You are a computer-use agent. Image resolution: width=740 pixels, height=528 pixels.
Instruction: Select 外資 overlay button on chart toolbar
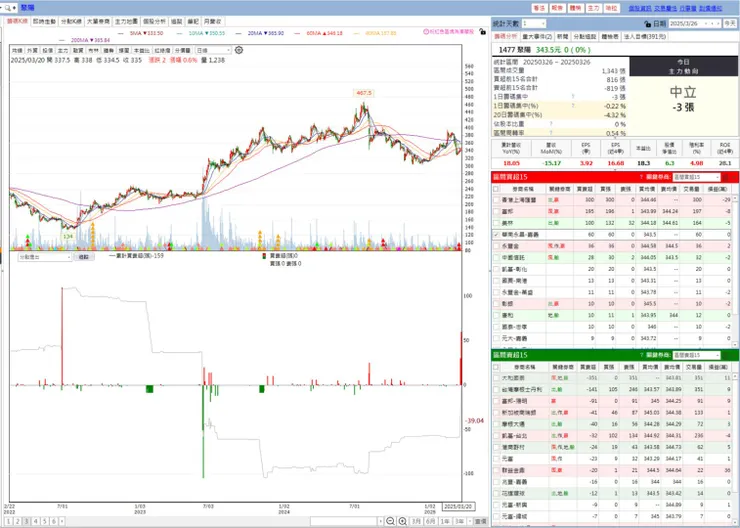(x=32, y=50)
